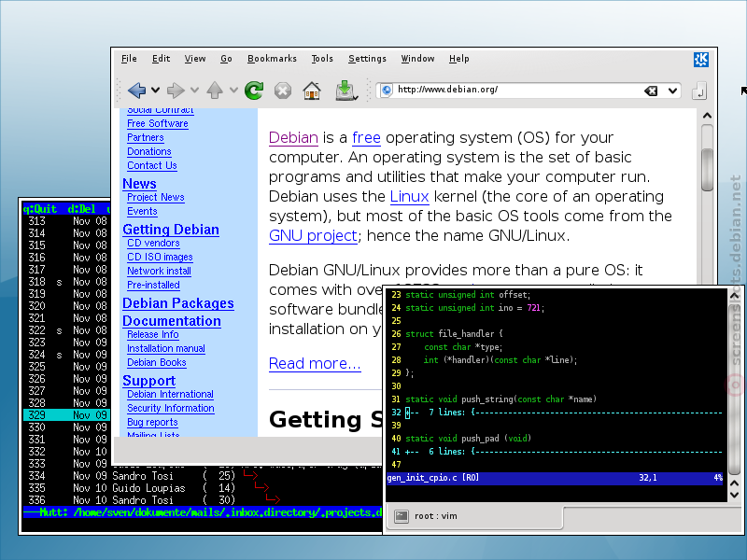Click the globe favicon in address bar

coord(387,90)
